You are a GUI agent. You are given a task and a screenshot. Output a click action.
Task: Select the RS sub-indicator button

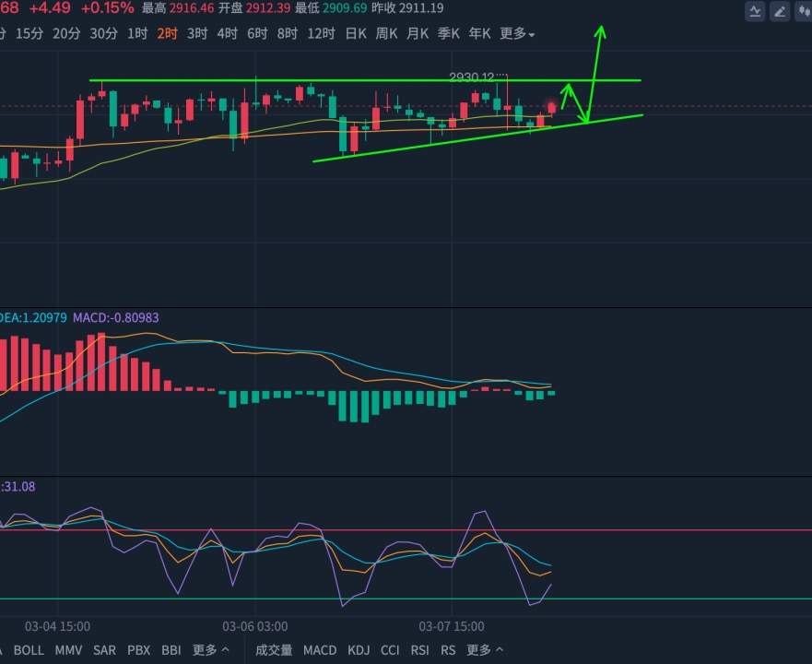click(x=449, y=650)
